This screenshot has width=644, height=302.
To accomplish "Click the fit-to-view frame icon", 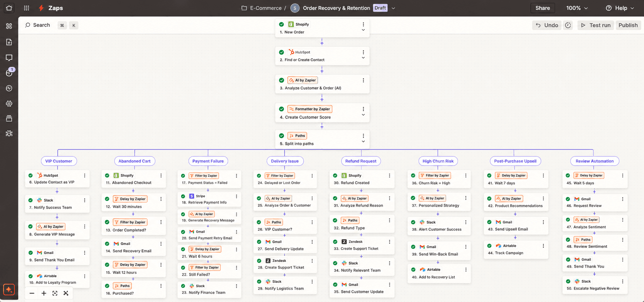I will pos(55,293).
